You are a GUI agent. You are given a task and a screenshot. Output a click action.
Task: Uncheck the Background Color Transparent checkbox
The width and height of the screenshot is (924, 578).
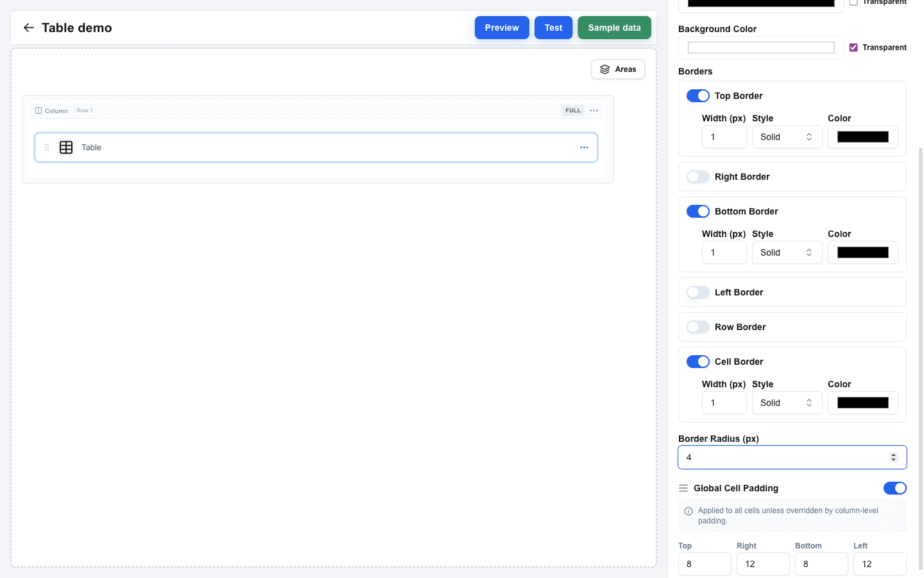tap(853, 48)
